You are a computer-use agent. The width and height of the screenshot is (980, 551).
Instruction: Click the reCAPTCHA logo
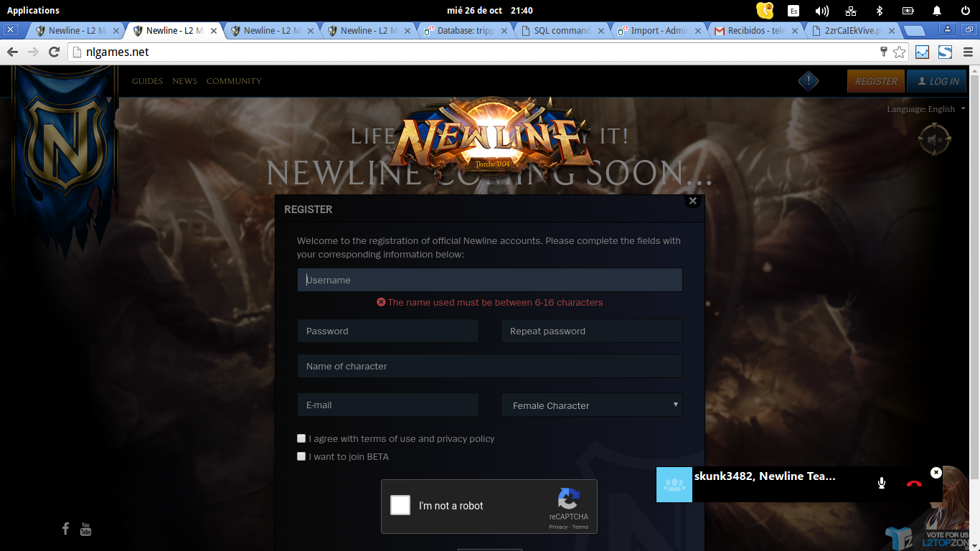(568, 499)
